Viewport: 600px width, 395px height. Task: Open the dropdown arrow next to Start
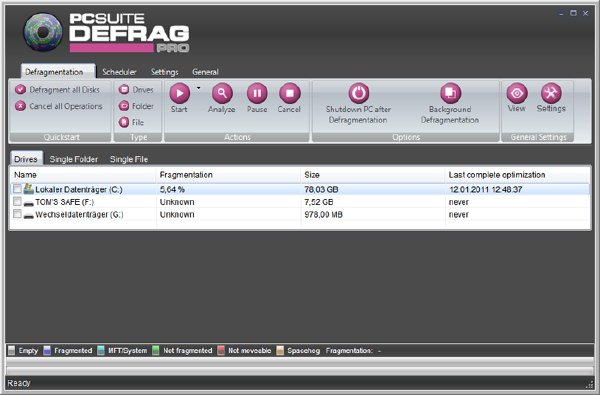[x=199, y=88]
